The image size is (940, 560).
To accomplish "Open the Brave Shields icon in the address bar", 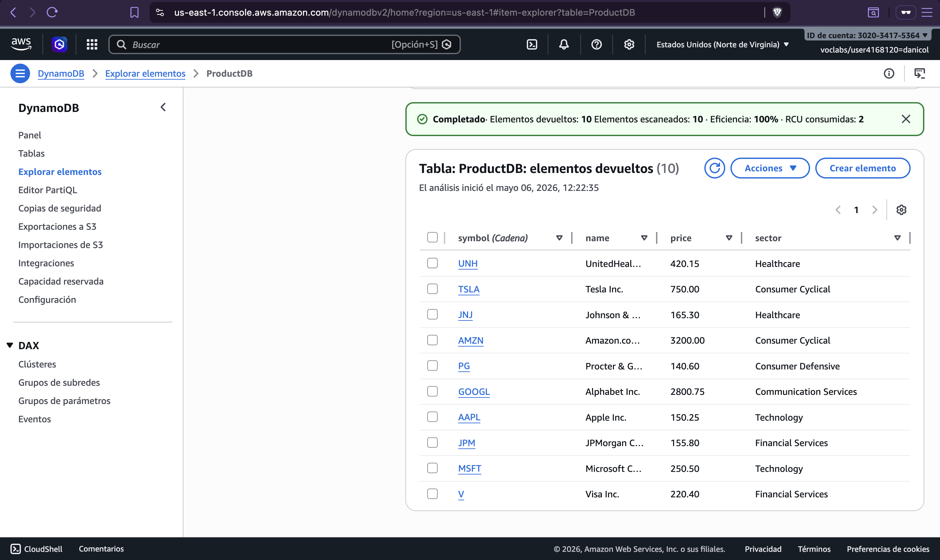I will click(x=777, y=12).
